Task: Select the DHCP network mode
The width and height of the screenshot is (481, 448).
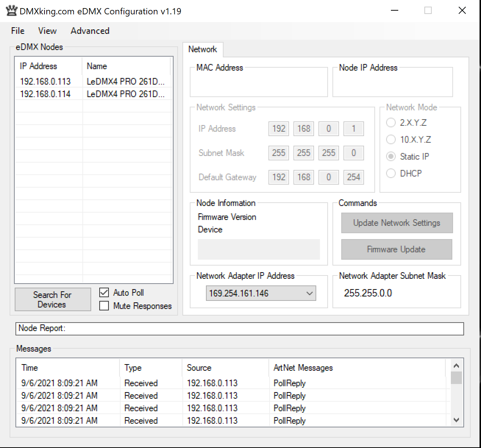Action: [391, 173]
